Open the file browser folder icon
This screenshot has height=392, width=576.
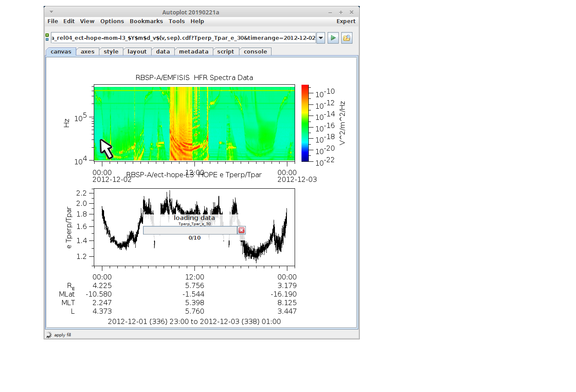pyautogui.click(x=346, y=38)
